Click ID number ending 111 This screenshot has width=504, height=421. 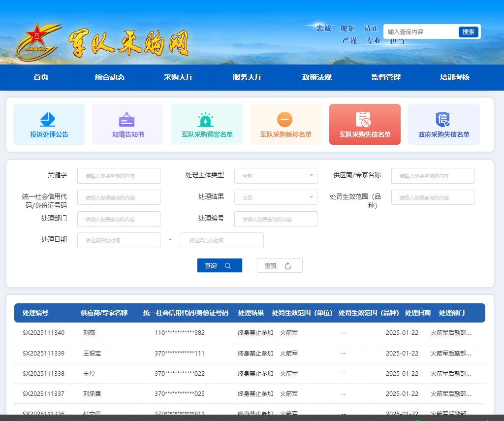[179, 353]
